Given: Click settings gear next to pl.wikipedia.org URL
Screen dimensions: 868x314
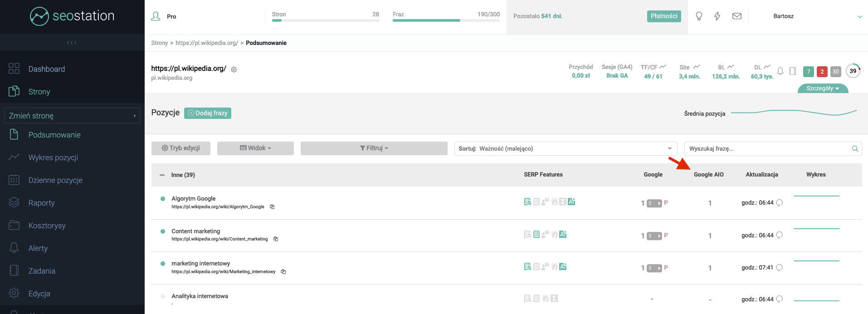Looking at the screenshot, I should (234, 69).
